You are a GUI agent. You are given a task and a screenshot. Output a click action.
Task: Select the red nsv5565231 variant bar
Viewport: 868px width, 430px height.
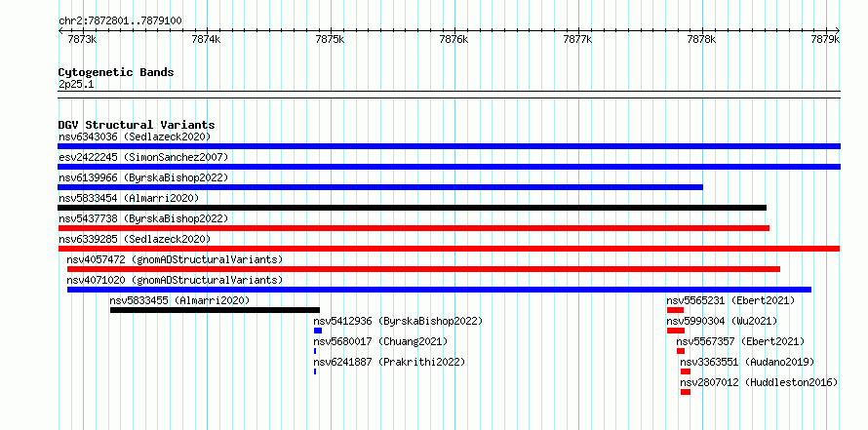[675, 310]
